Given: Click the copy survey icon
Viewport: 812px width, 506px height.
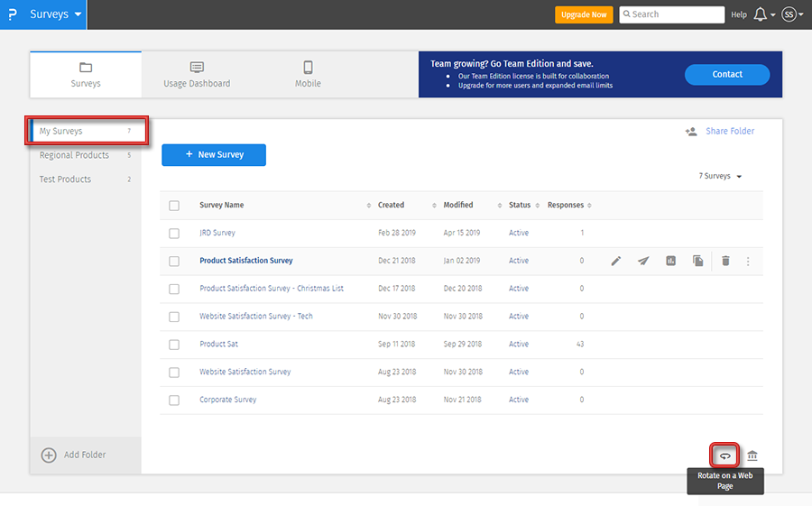Looking at the screenshot, I should (697, 261).
